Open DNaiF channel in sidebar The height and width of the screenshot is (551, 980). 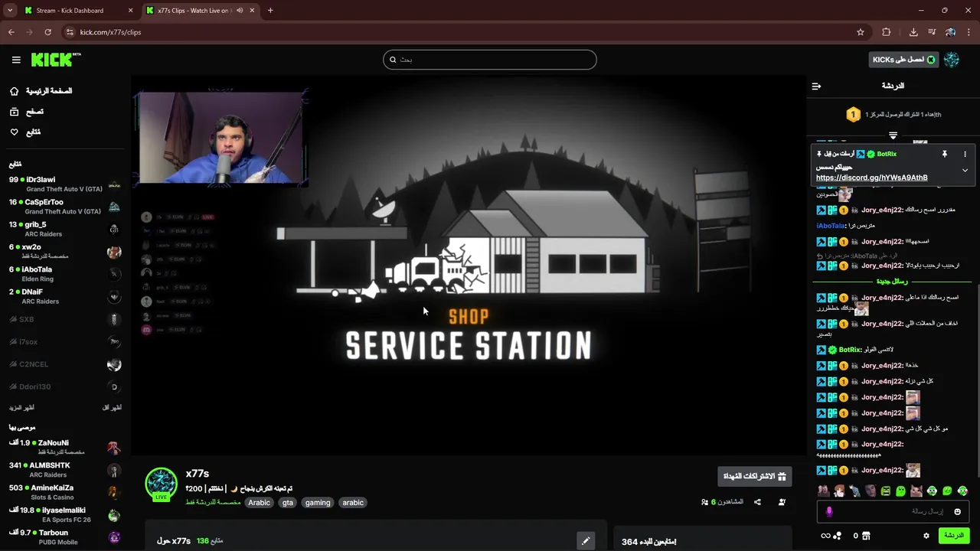(65, 296)
